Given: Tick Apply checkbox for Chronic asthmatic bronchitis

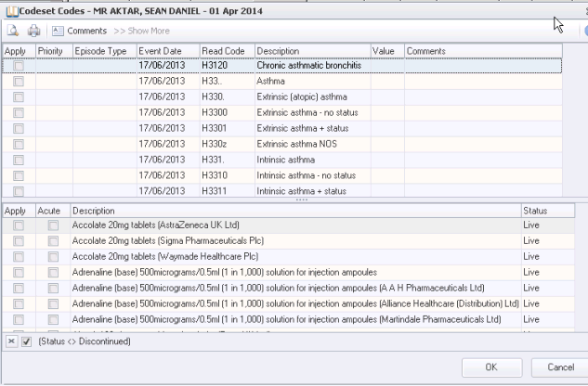Looking at the screenshot, I should pyautogui.click(x=18, y=66).
